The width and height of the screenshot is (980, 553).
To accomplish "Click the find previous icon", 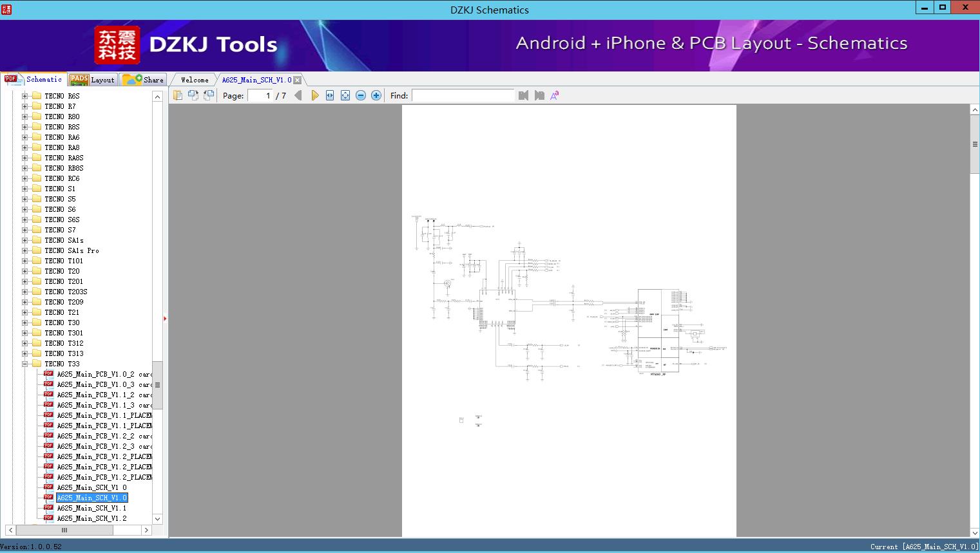I will click(523, 95).
